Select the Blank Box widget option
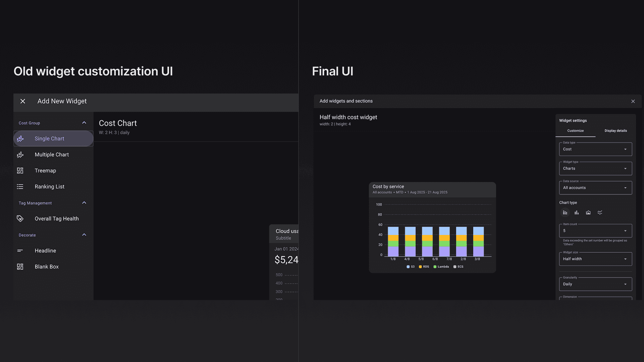The width and height of the screenshot is (644, 362). pyautogui.click(x=47, y=267)
